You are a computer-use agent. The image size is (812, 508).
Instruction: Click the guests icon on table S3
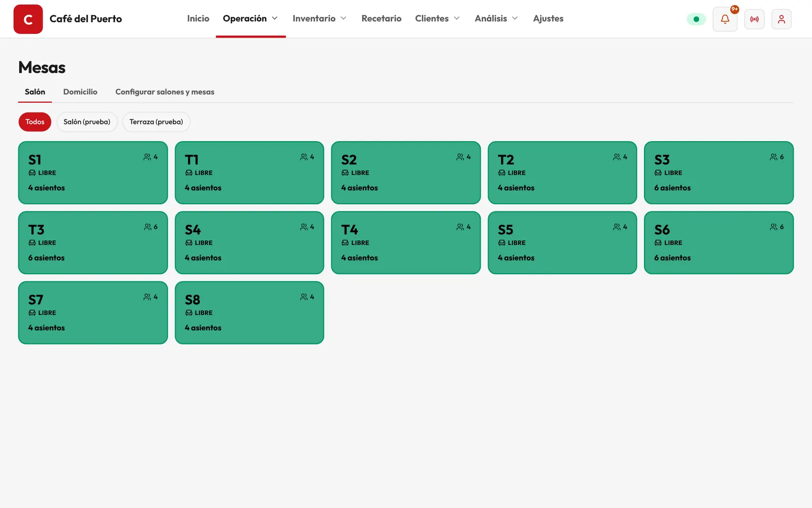pyautogui.click(x=773, y=157)
